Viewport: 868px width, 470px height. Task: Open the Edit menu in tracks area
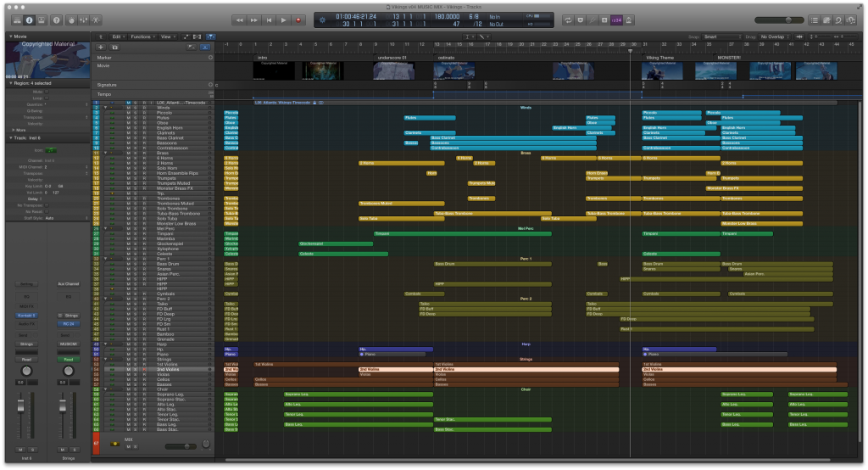tap(117, 37)
